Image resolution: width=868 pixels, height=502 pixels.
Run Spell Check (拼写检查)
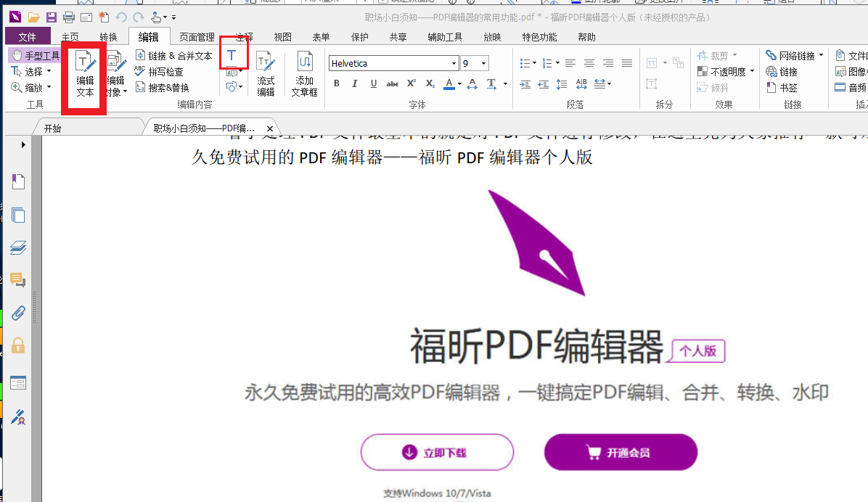click(x=159, y=72)
